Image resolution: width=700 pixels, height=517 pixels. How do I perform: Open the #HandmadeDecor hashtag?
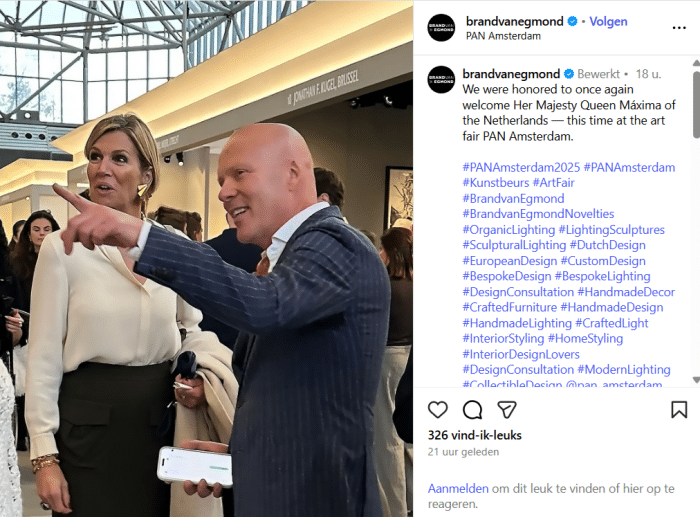[626, 292]
